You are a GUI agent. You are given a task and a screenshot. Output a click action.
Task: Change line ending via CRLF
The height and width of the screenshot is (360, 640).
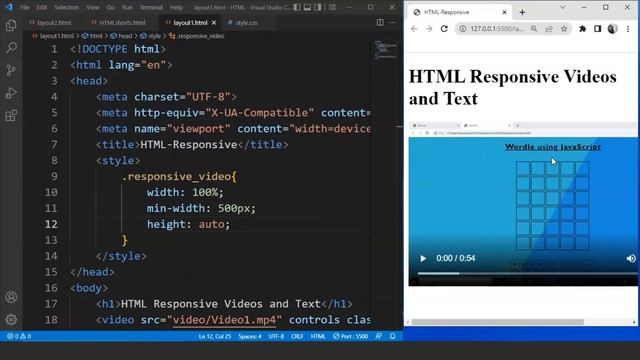click(x=297, y=336)
